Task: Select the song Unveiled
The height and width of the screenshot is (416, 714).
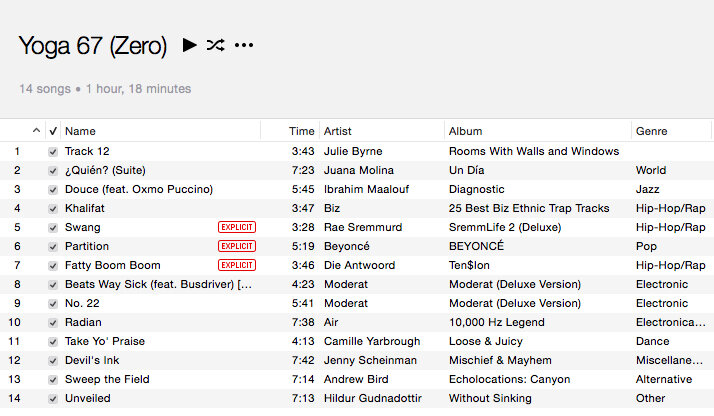Action: (x=87, y=398)
